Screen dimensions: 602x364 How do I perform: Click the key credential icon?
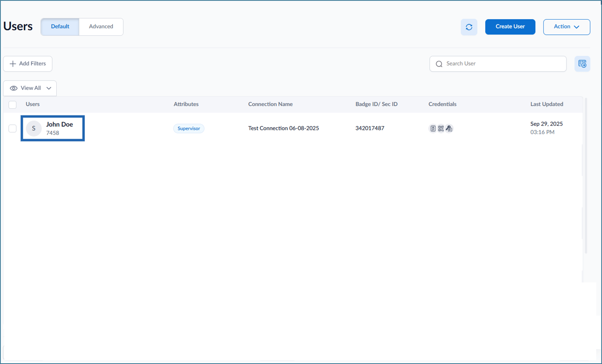pos(449,128)
